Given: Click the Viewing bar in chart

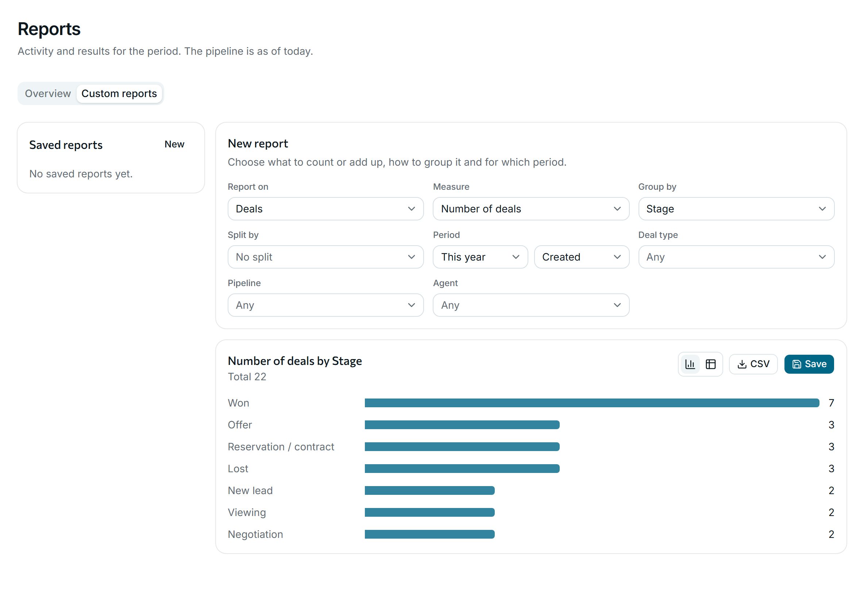Looking at the screenshot, I should click(430, 512).
